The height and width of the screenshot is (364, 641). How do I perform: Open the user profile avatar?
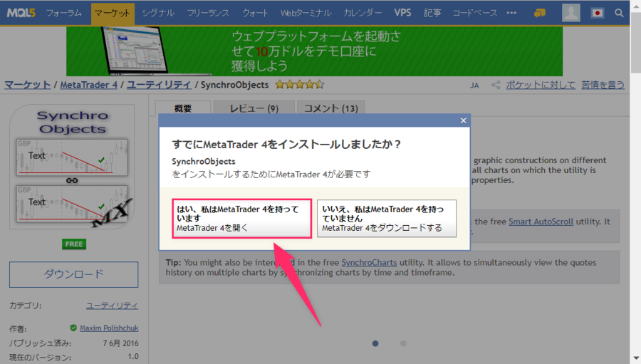tap(570, 13)
